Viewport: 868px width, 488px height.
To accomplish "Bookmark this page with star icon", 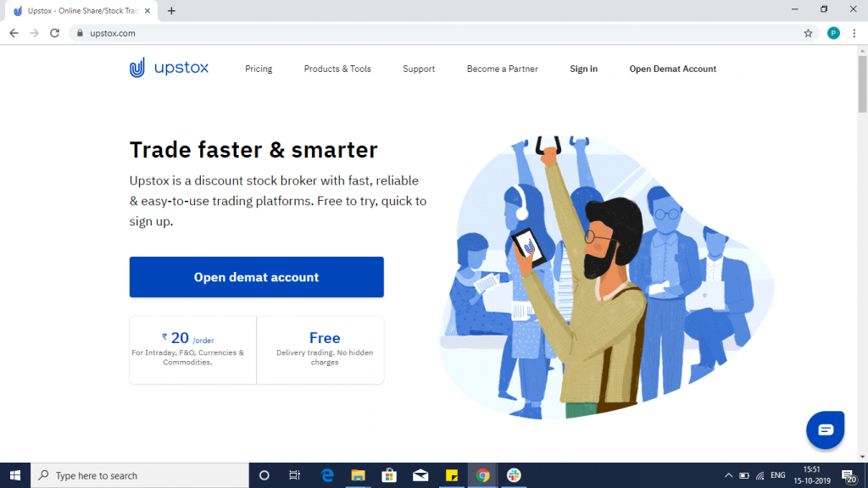I will [808, 33].
